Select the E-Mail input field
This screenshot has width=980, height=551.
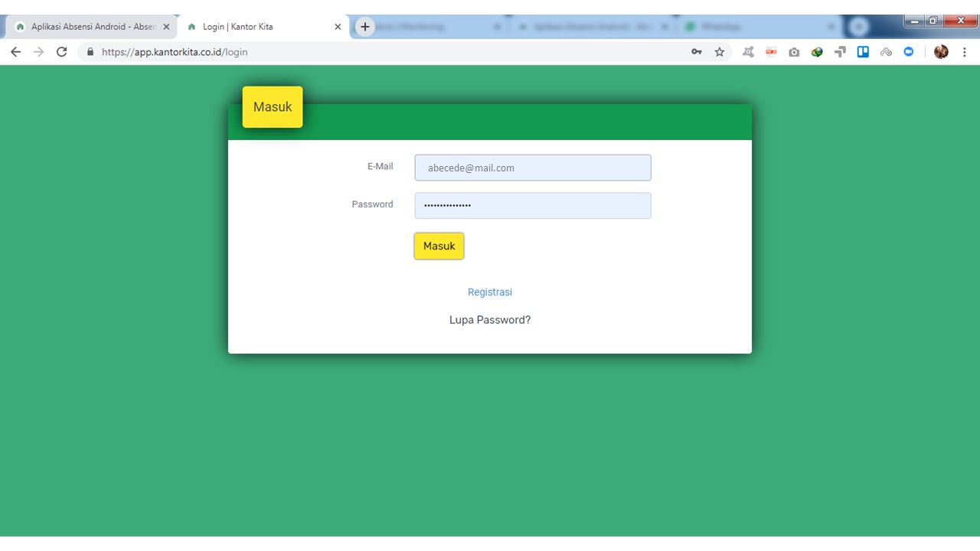click(532, 168)
